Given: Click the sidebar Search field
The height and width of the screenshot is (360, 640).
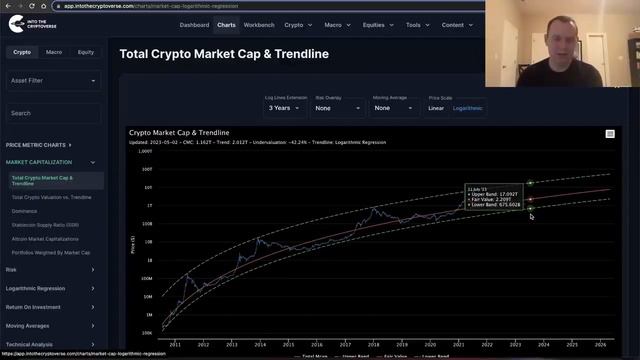Looking at the screenshot, I should tap(53, 113).
